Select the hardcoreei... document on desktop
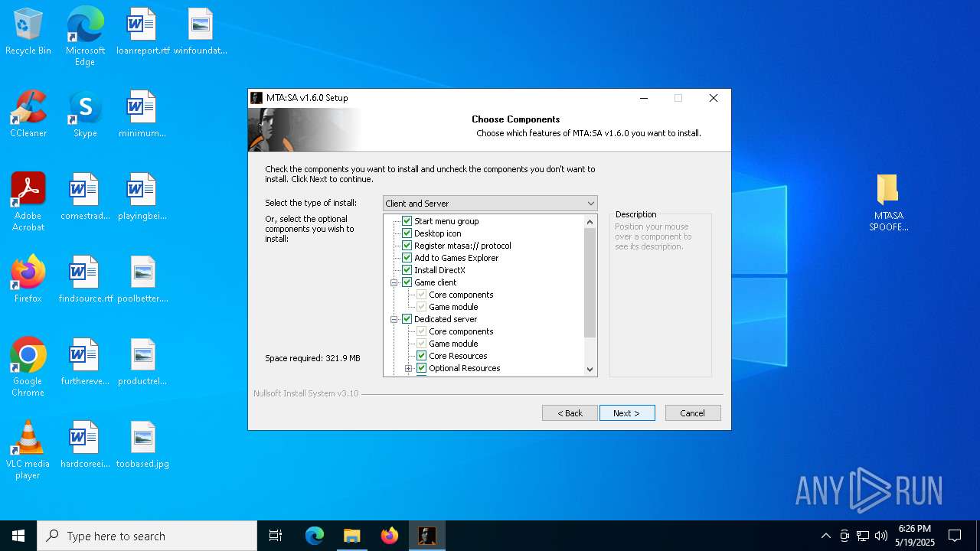Screen dimensions: 980x551 [x=85, y=445]
